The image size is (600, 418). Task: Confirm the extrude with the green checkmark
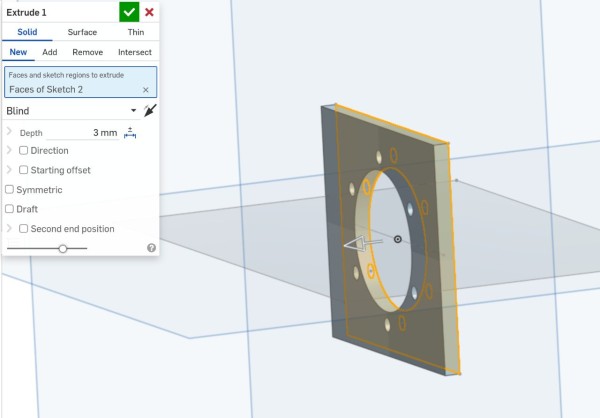tap(129, 12)
